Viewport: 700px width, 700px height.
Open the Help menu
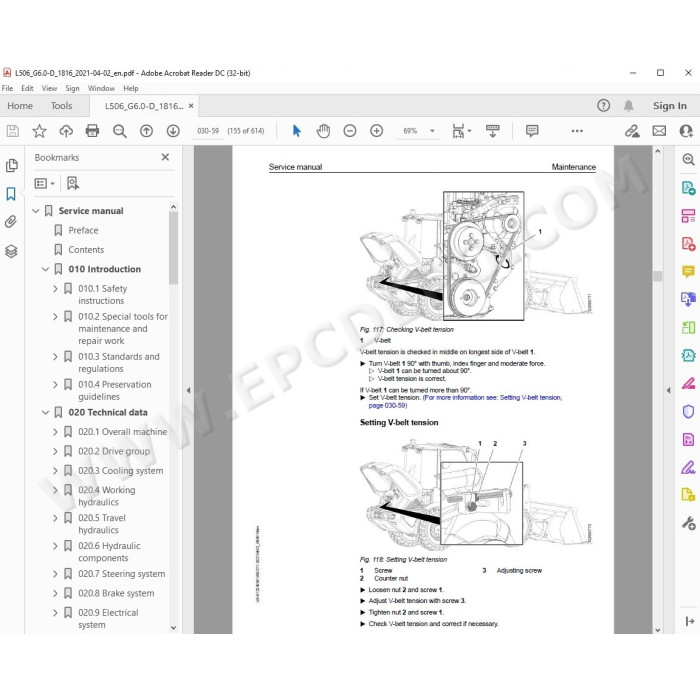click(x=131, y=88)
